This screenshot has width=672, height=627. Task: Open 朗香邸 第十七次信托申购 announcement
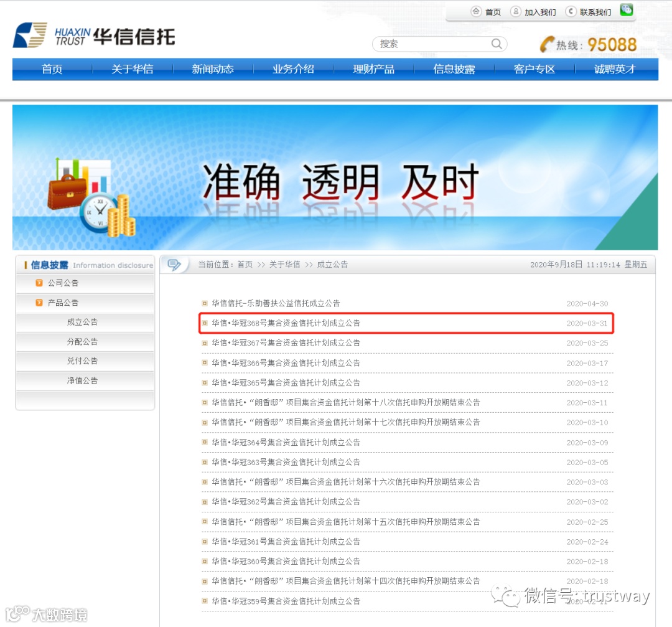click(x=346, y=422)
